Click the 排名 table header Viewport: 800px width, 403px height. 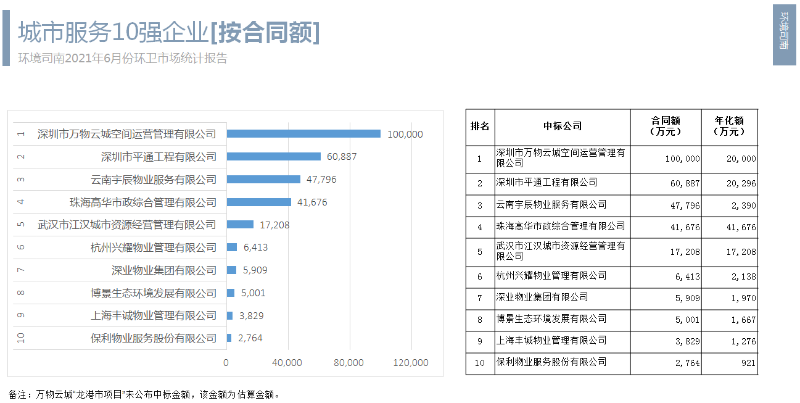point(480,127)
